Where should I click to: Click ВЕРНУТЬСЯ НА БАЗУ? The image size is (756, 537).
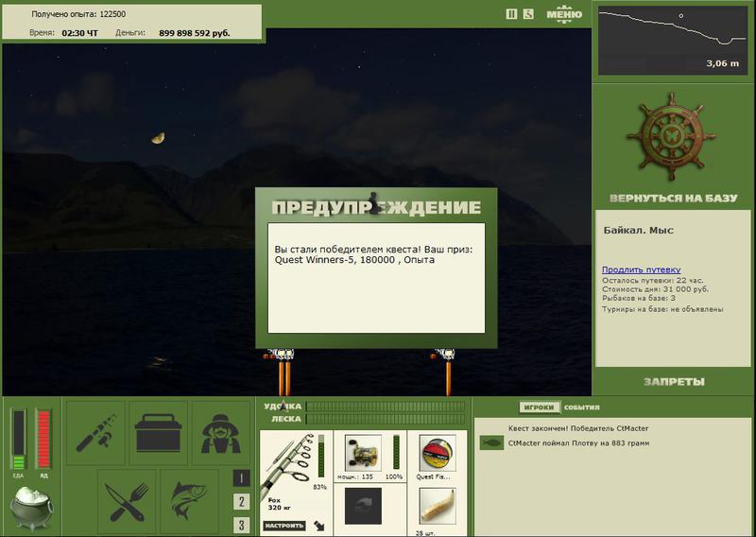(x=674, y=199)
